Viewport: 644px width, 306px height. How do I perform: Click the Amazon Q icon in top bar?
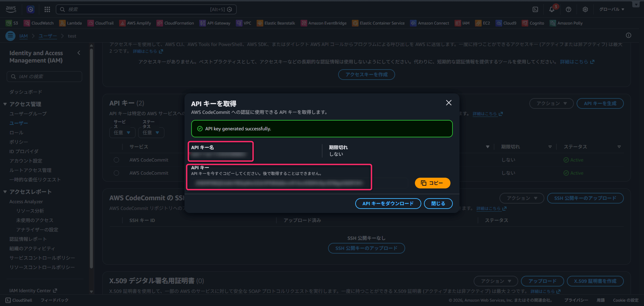[x=31, y=9]
